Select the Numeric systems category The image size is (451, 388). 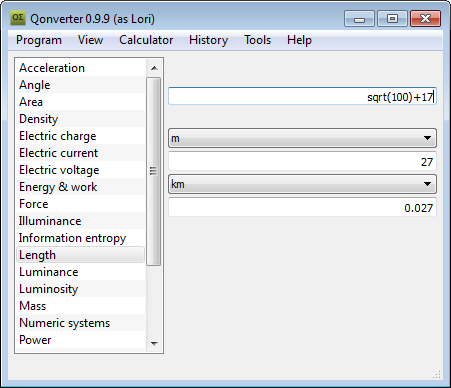(x=81, y=323)
